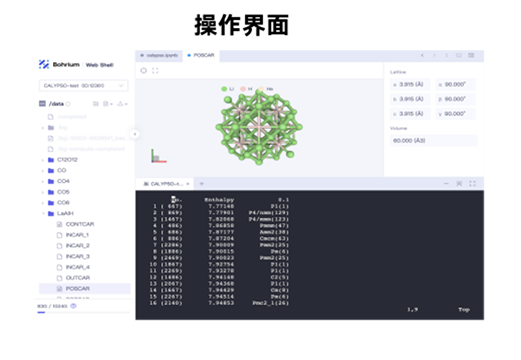Click the fullscreen icon in viewer toolbar
Screen dimensions: 521x360
click(155, 71)
